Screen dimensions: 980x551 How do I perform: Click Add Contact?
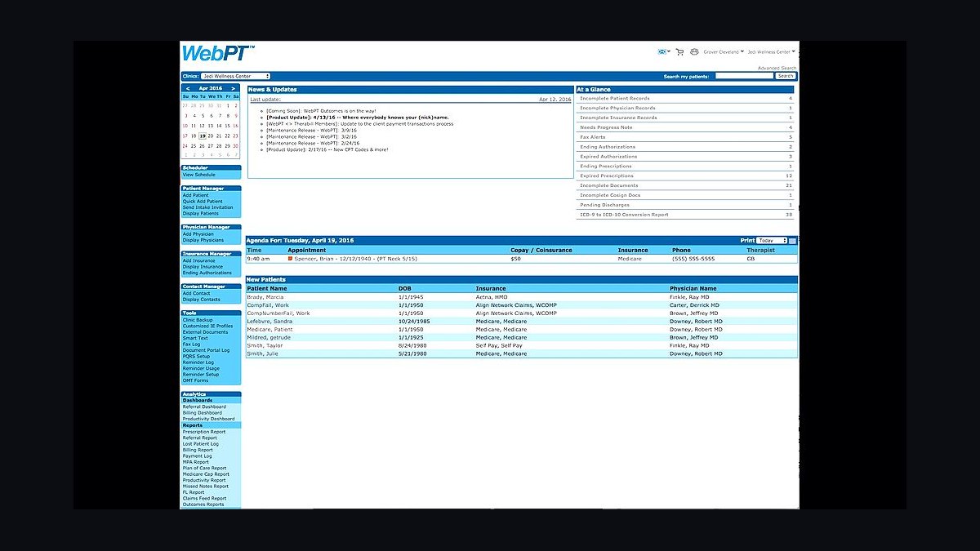(196, 294)
